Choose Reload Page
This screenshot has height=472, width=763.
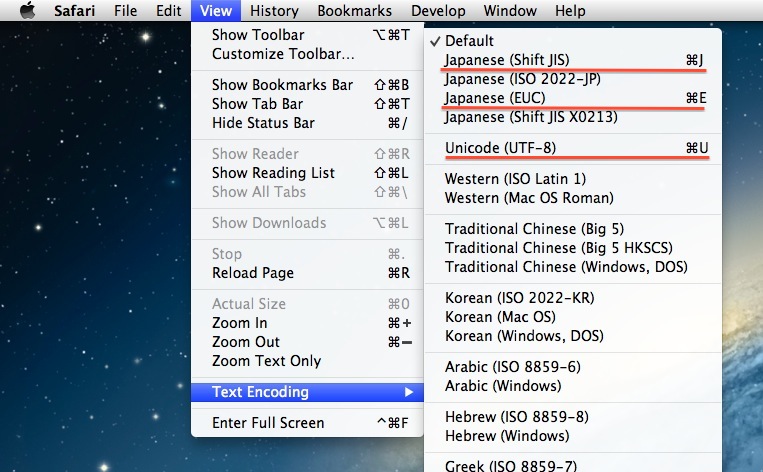(308, 273)
